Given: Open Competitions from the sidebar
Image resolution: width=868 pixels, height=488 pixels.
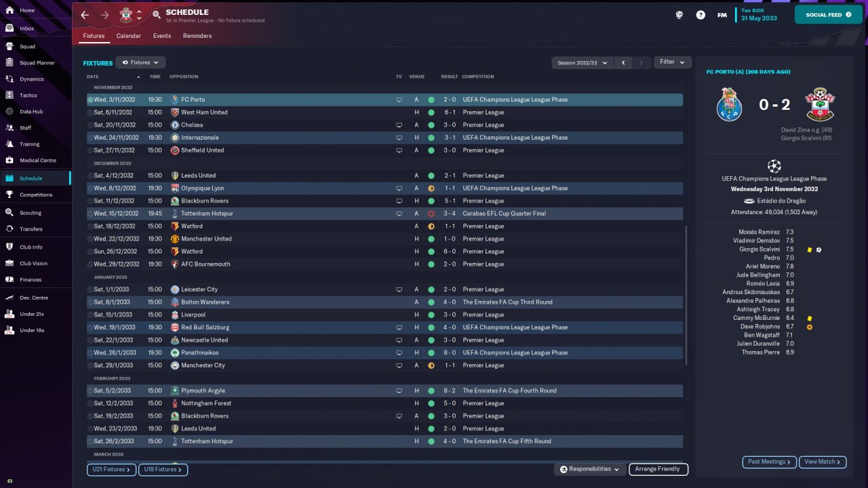Looking at the screenshot, I should tap(36, 195).
